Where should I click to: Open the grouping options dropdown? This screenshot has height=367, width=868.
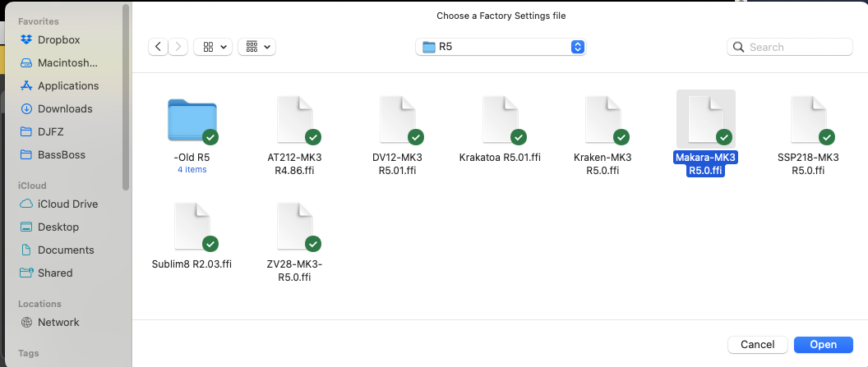click(256, 47)
